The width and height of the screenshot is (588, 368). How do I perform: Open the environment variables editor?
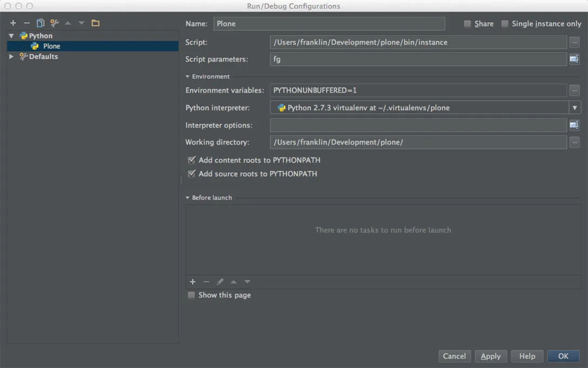(574, 90)
